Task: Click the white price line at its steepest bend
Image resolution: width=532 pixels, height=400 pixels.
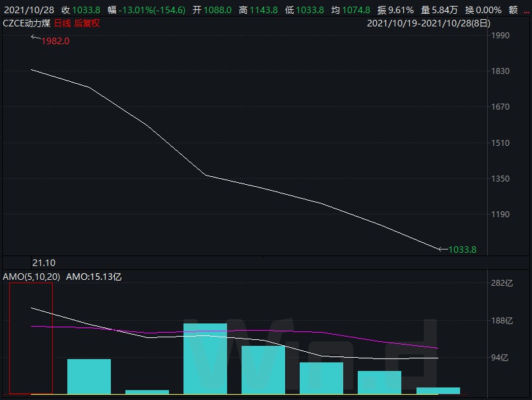Action: (206, 175)
